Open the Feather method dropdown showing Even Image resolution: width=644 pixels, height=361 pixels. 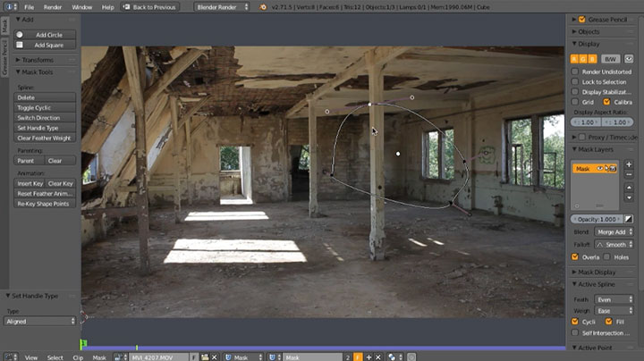pos(614,299)
